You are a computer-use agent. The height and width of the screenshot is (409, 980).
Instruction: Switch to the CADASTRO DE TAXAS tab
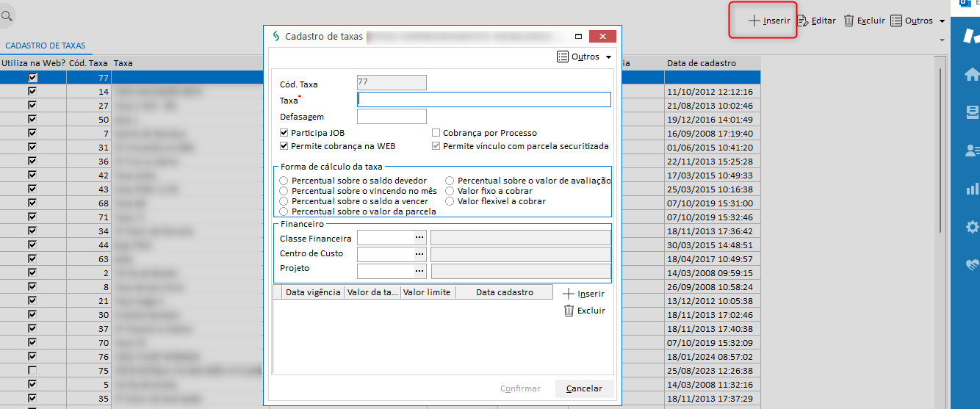click(x=46, y=46)
